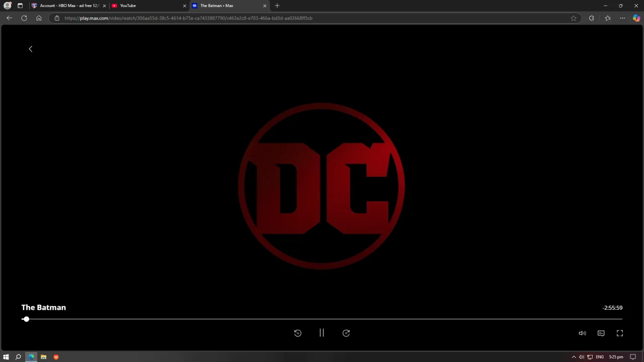Show hidden system tray icons
The width and height of the screenshot is (644, 362).
(574, 357)
